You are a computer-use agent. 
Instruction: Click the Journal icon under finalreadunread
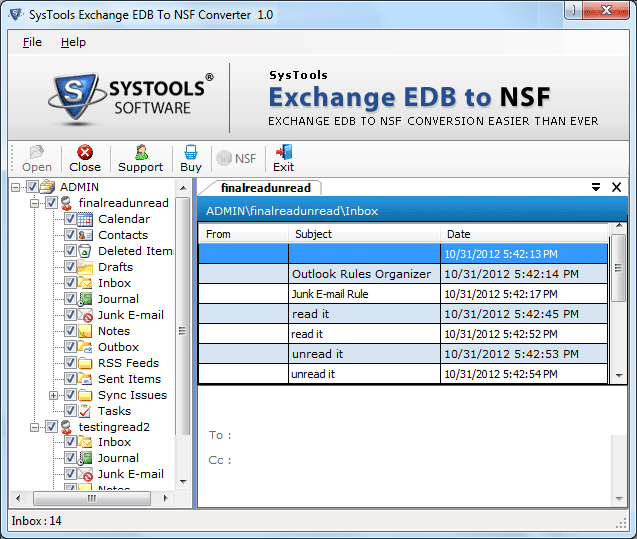[85, 299]
